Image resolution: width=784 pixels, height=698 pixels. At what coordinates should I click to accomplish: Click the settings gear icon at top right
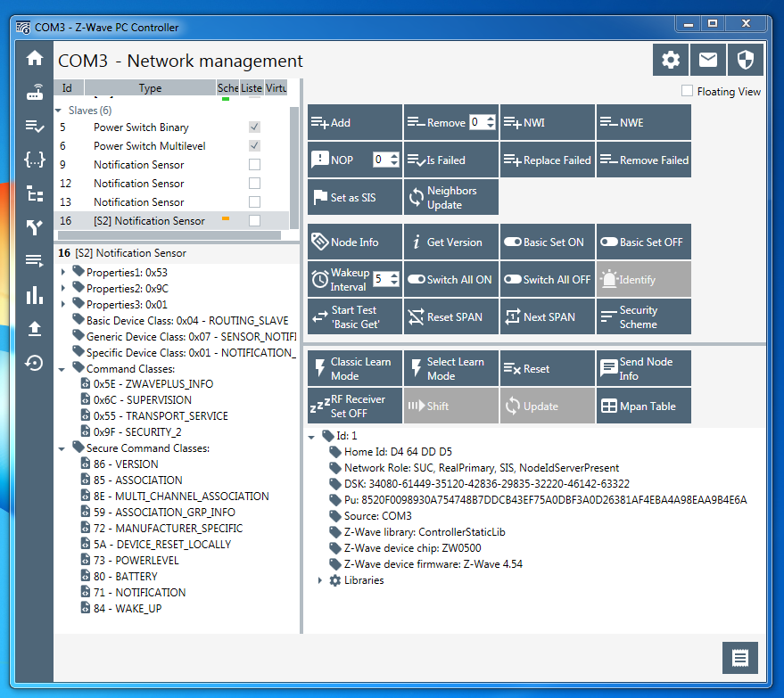pos(671,60)
